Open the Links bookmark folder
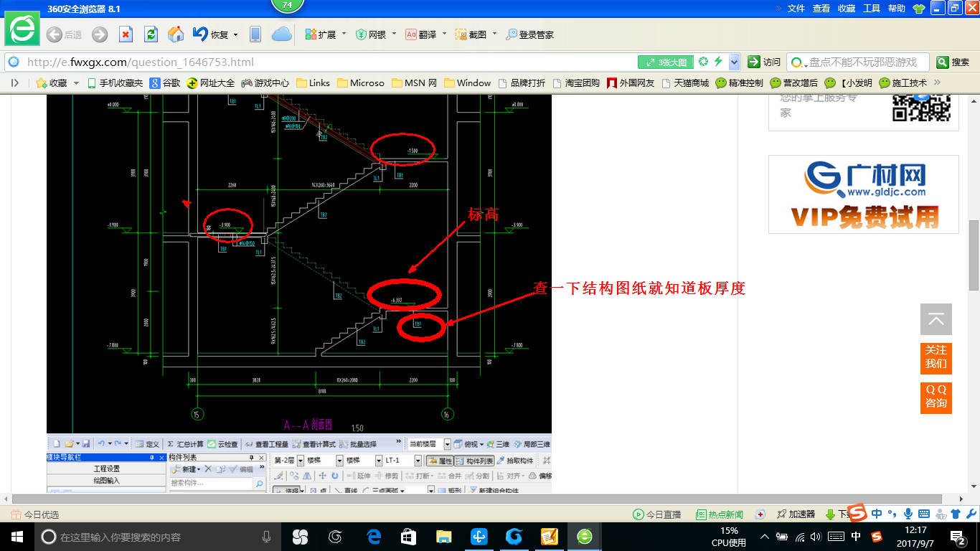980x551 pixels. click(313, 83)
